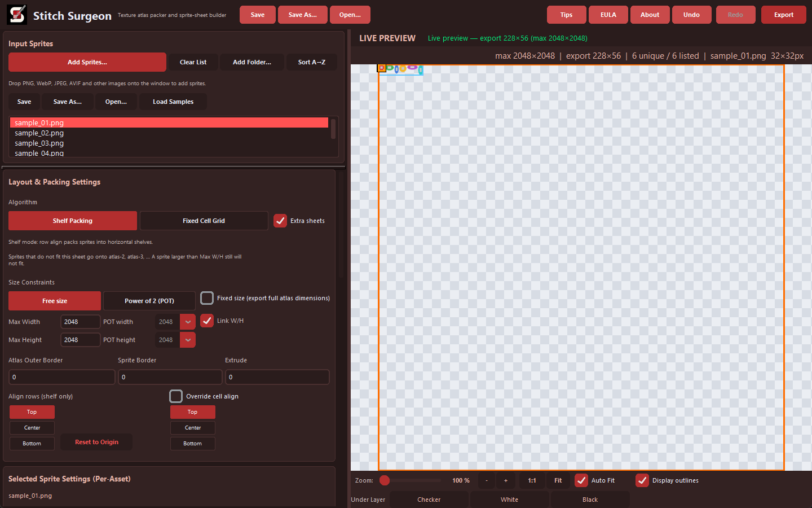Set zoom to 1:1
This screenshot has width=812, height=508.
pyautogui.click(x=532, y=480)
